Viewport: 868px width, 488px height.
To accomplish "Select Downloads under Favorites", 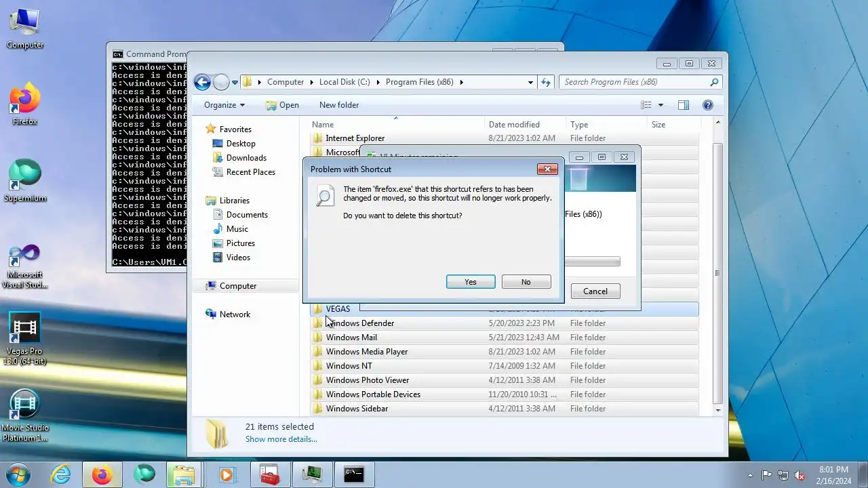I will (246, 158).
